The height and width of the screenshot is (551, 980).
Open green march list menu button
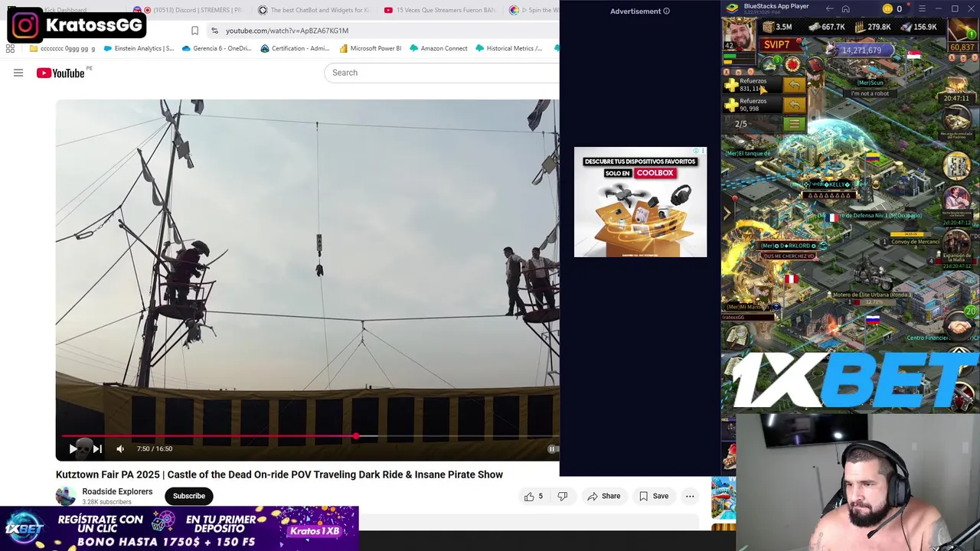(x=795, y=124)
